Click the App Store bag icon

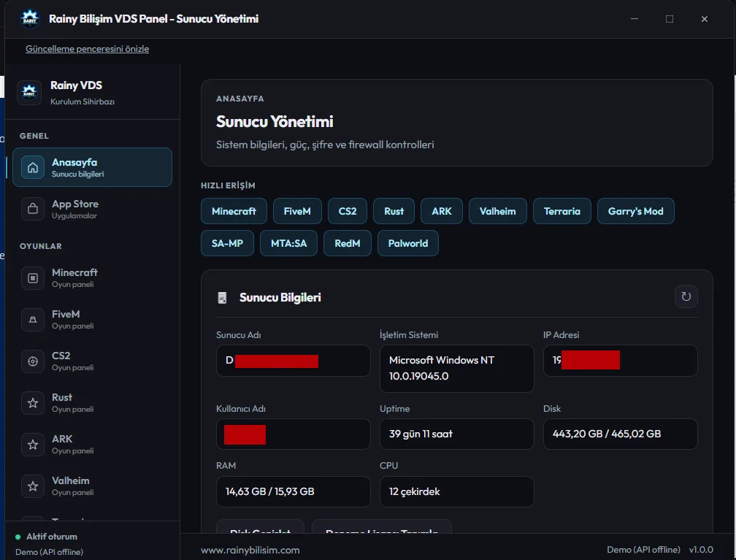click(x=33, y=209)
